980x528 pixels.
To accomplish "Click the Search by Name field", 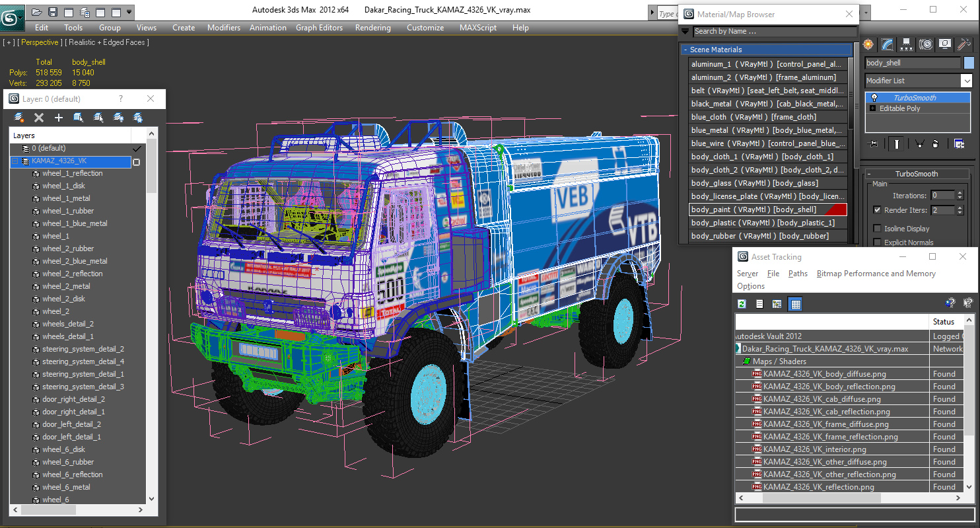I will coord(775,31).
